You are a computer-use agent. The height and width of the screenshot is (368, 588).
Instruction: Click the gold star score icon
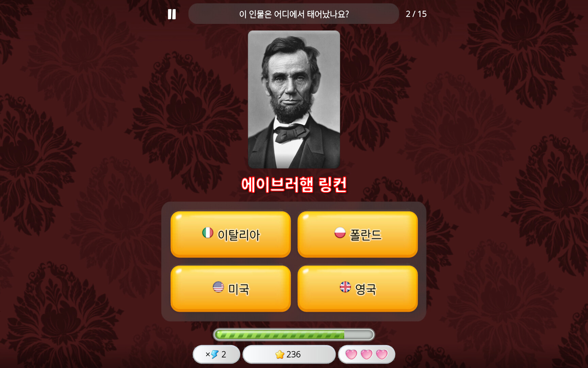pyautogui.click(x=280, y=354)
